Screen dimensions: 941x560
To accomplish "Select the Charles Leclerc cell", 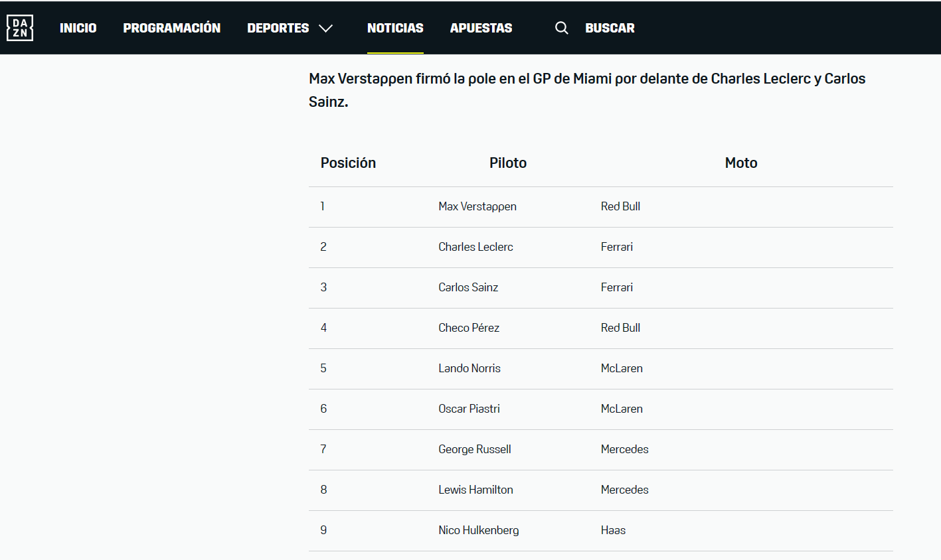I will click(x=475, y=247).
